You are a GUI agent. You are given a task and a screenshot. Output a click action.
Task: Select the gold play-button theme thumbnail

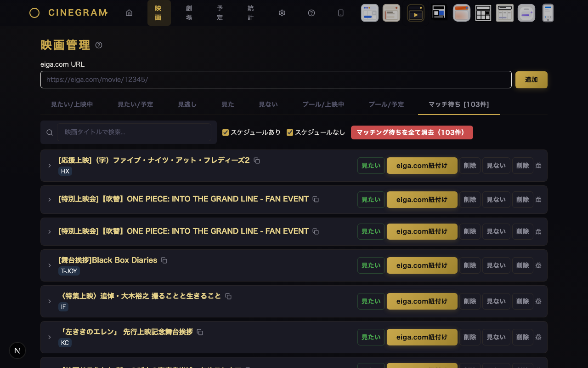pyautogui.click(x=415, y=13)
